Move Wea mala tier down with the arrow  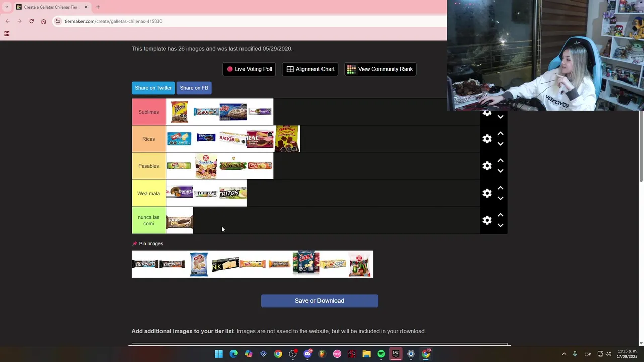[500, 198]
